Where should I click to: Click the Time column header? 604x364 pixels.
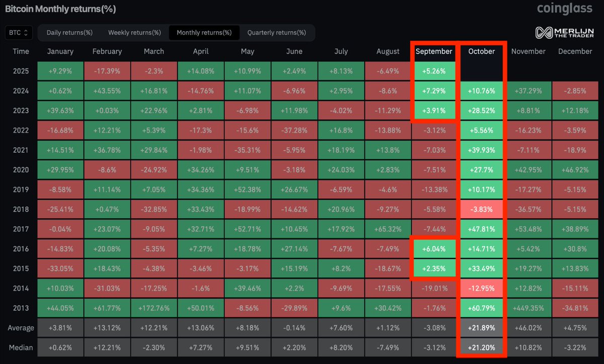pyautogui.click(x=21, y=51)
